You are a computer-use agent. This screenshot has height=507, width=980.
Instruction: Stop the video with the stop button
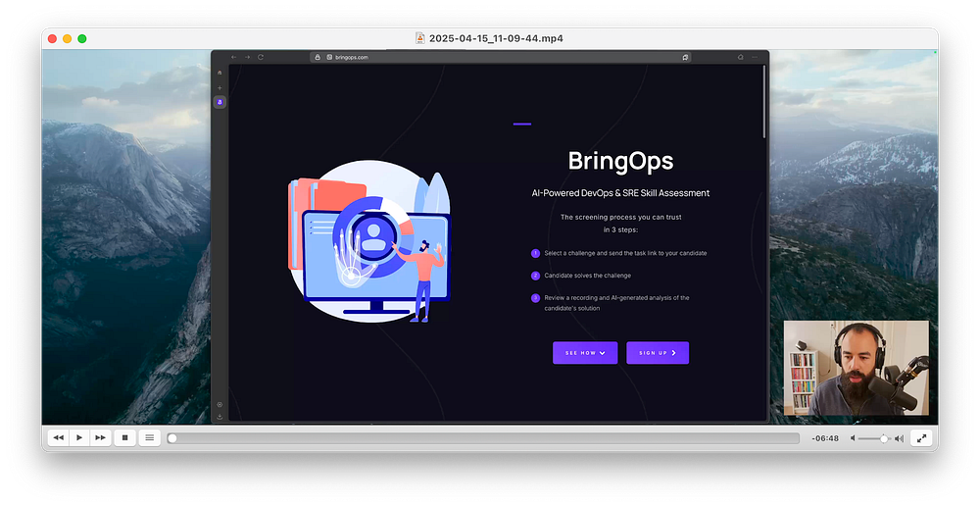click(x=125, y=437)
